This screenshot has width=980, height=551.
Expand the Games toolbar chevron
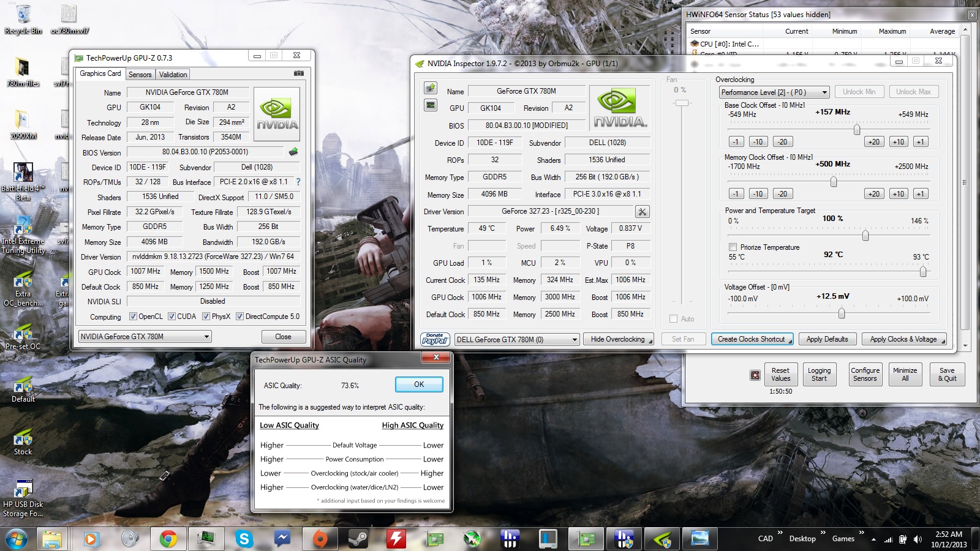(x=861, y=533)
